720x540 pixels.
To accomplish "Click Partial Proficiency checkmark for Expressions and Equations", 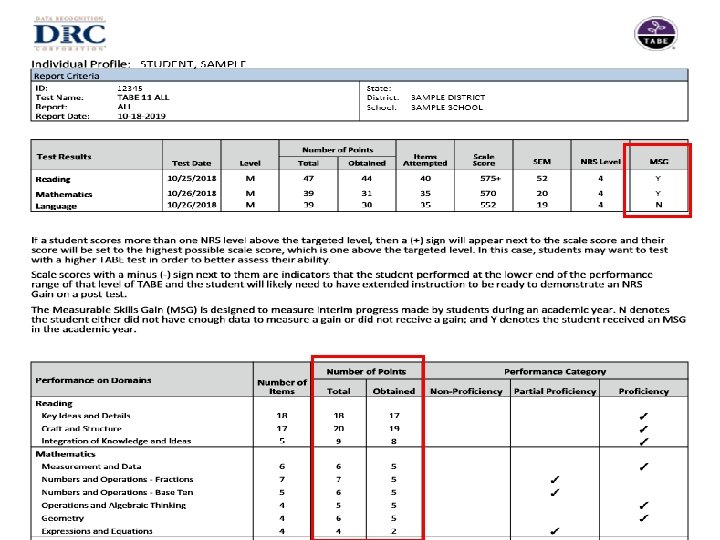I will [x=555, y=531].
